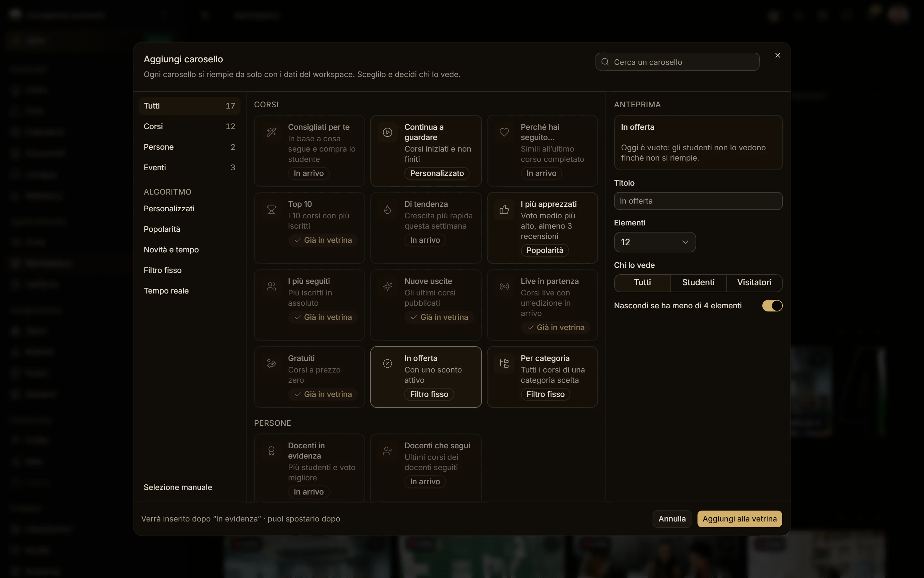Open Selezione manuale option
Screen dimensions: 924x578
point(189,487)
